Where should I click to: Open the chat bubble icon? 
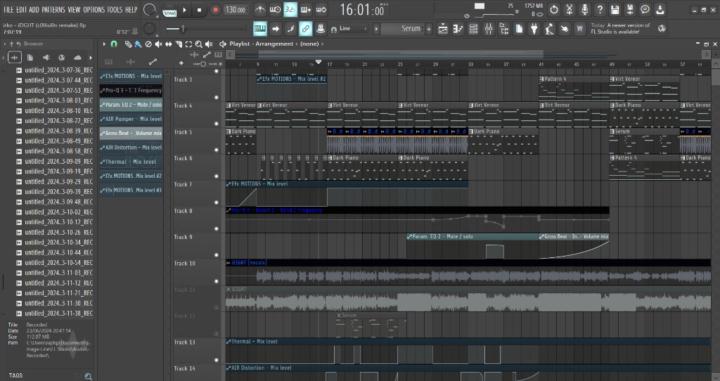click(x=645, y=10)
